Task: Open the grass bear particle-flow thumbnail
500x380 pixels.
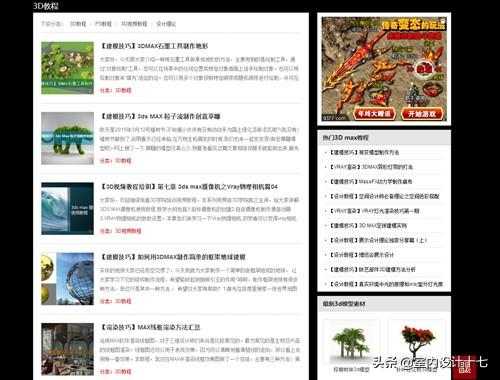Action: point(67,138)
